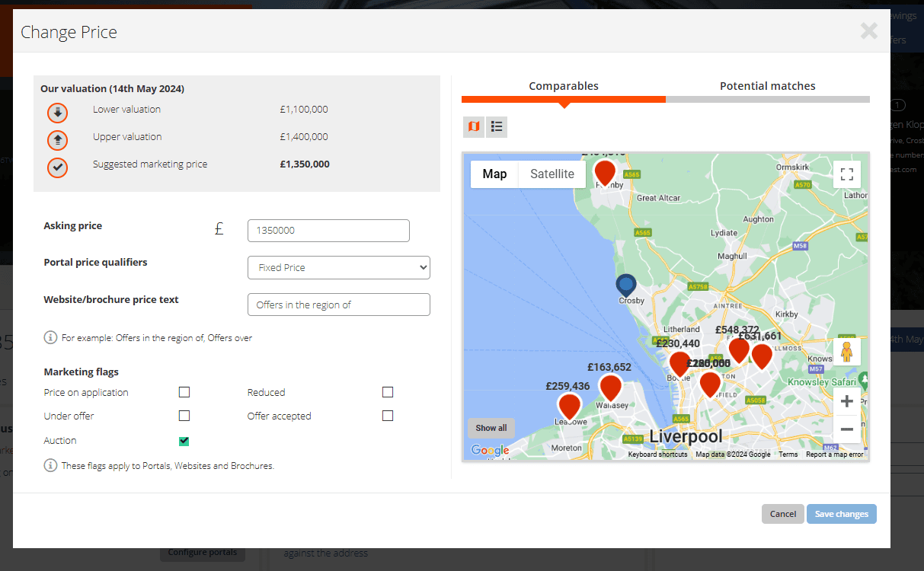Click the £259,436 map marker
This screenshot has width=924, height=571.
click(569, 406)
